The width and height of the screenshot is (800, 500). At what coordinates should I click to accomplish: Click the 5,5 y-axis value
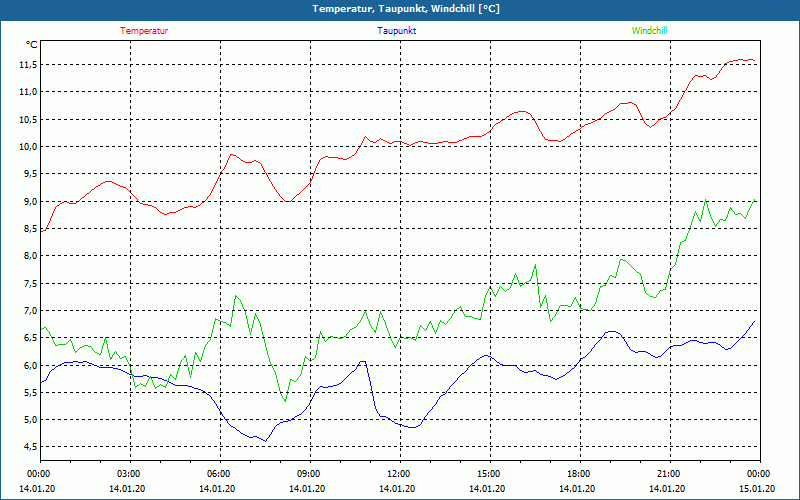click(x=31, y=393)
